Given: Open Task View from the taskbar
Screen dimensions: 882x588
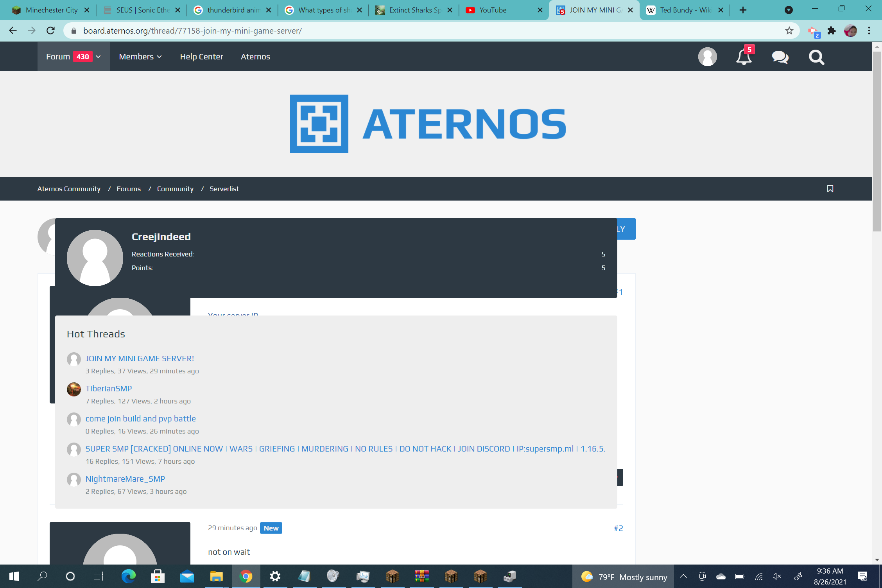Looking at the screenshot, I should pos(99,576).
